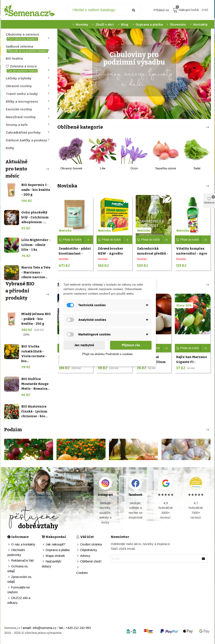Enable Analytické cookies switch

(x=71, y=320)
